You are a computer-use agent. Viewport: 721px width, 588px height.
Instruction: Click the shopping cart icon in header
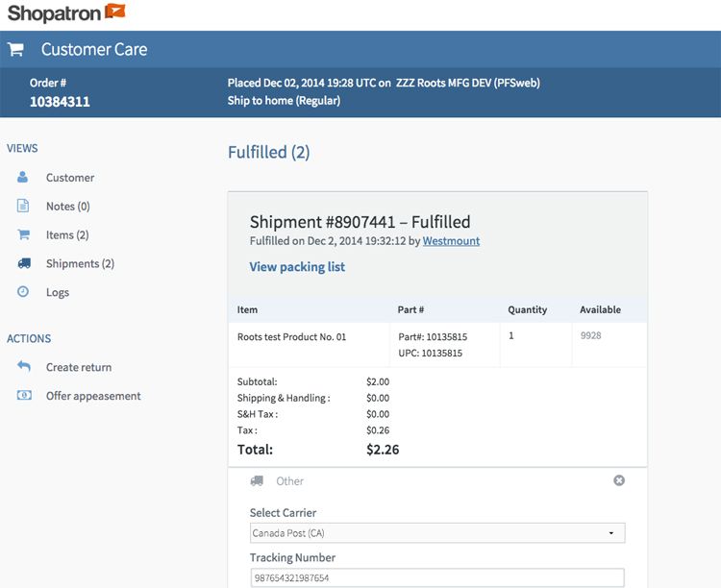point(15,49)
